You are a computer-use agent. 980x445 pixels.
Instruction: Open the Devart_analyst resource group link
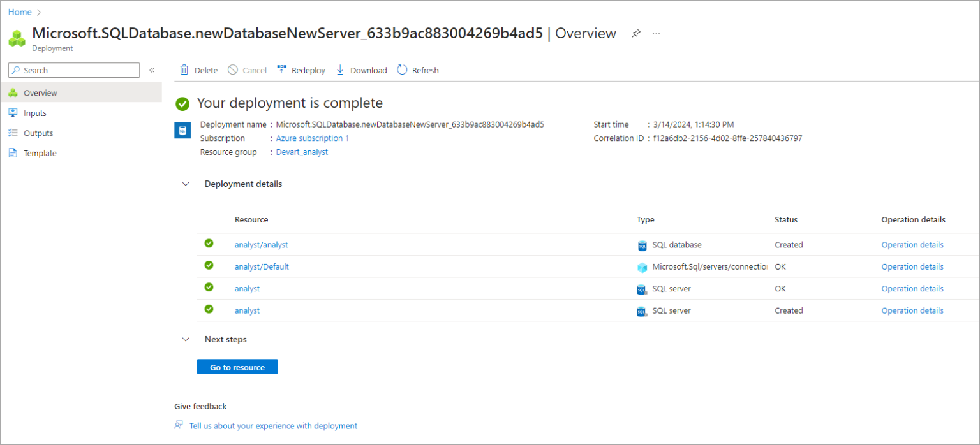pos(302,152)
